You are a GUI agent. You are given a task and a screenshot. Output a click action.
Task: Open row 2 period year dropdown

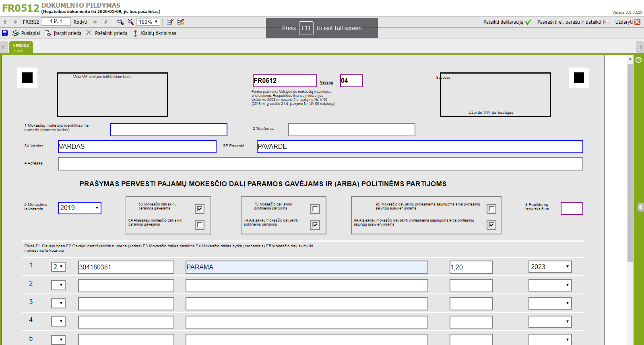point(550,285)
